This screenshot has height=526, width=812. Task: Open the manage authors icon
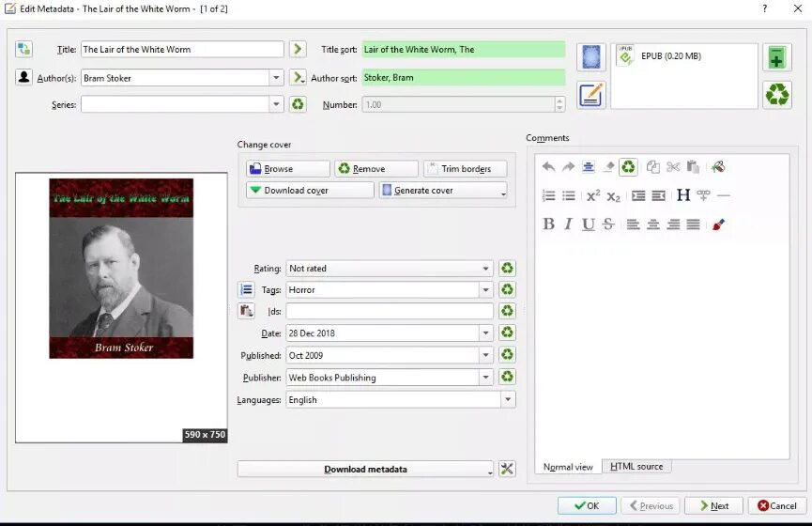pyautogui.click(x=23, y=77)
